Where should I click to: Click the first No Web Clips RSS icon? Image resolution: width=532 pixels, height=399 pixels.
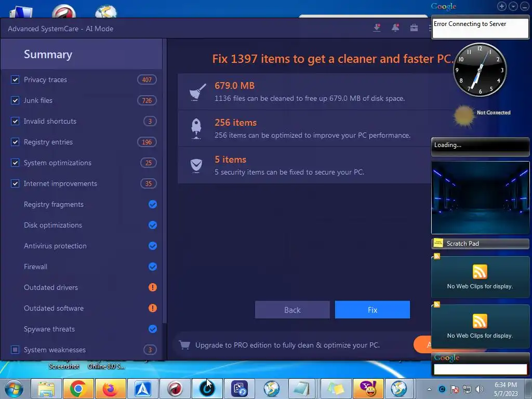(480, 272)
